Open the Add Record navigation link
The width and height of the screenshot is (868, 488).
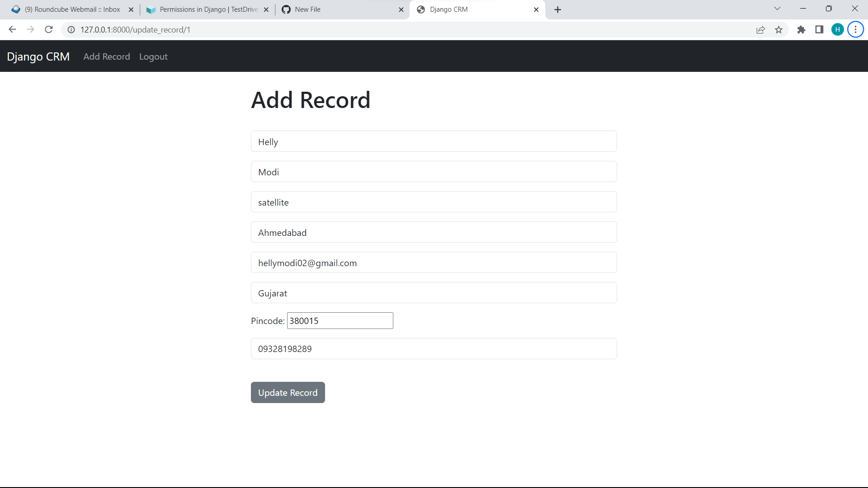coord(106,56)
